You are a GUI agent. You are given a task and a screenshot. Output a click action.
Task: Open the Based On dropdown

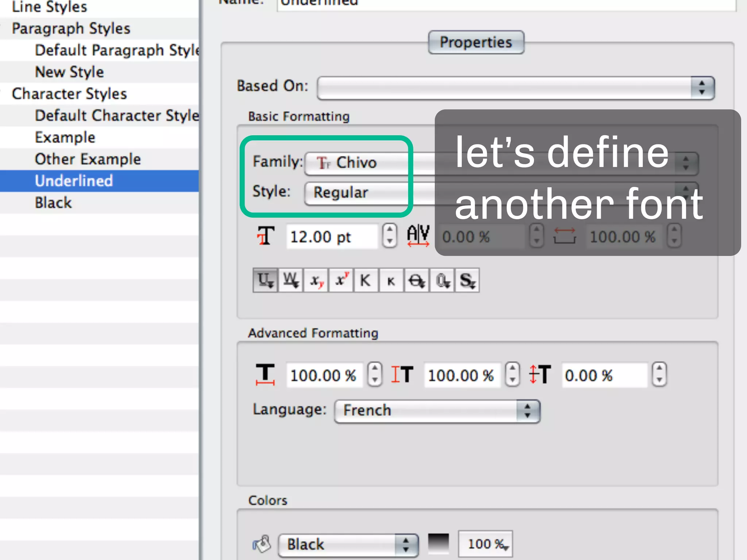(x=516, y=88)
